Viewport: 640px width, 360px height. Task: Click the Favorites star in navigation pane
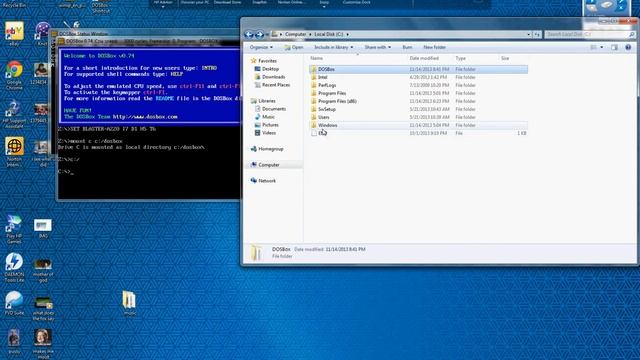tap(253, 61)
